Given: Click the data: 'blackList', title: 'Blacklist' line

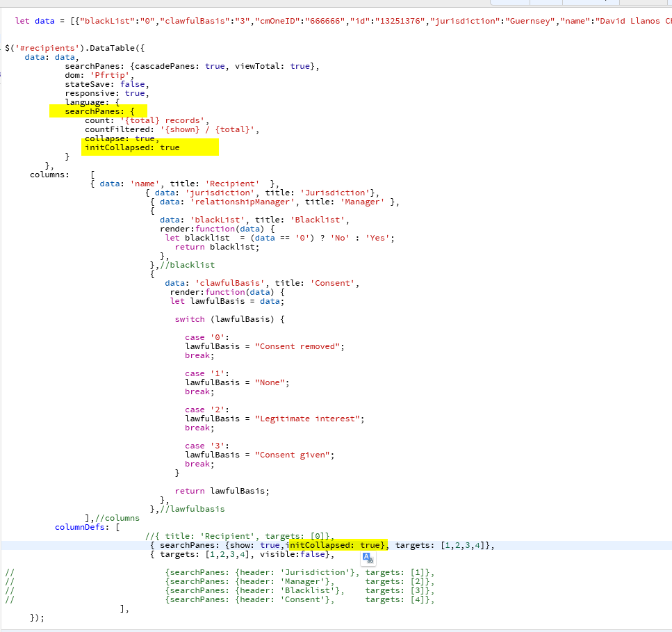Looking at the screenshot, I should coord(254,220).
